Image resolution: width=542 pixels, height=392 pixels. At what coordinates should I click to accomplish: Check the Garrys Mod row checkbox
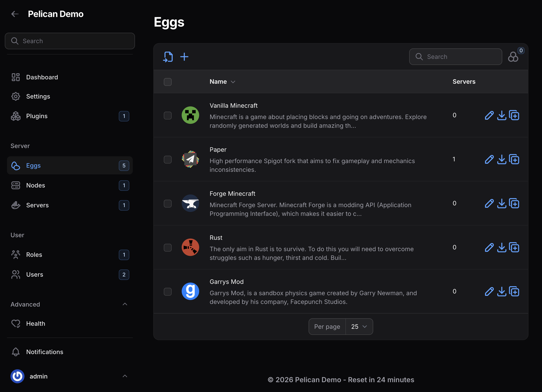[168, 291]
